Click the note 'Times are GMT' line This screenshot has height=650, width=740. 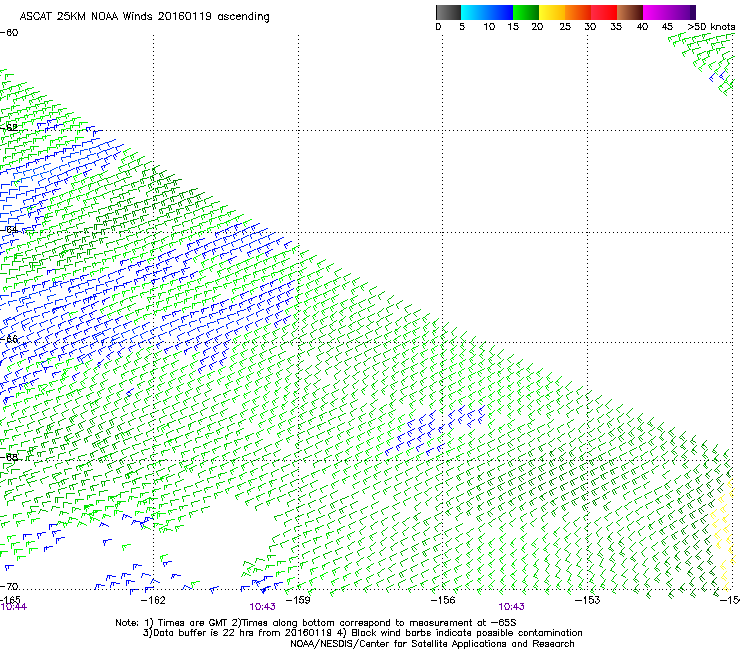[x=316, y=623]
